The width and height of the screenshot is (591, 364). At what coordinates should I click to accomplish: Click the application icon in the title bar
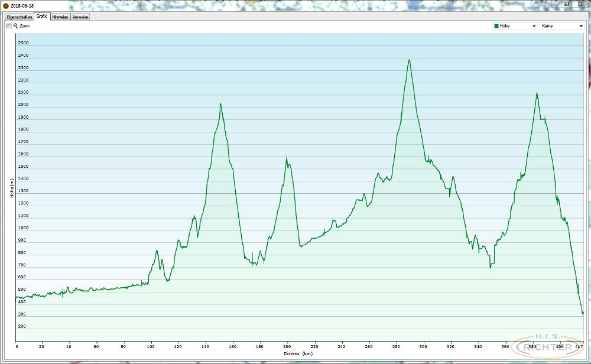click(x=5, y=5)
